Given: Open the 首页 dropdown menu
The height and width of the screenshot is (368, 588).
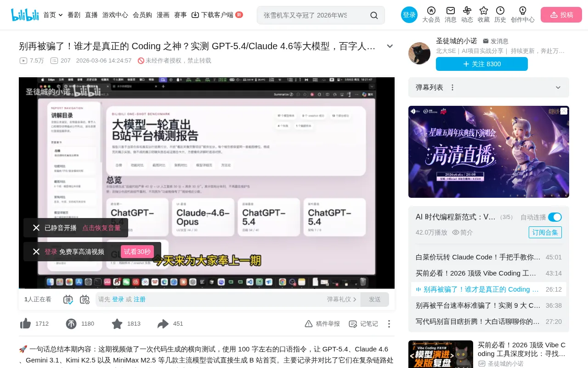Looking at the screenshot, I should [x=53, y=15].
